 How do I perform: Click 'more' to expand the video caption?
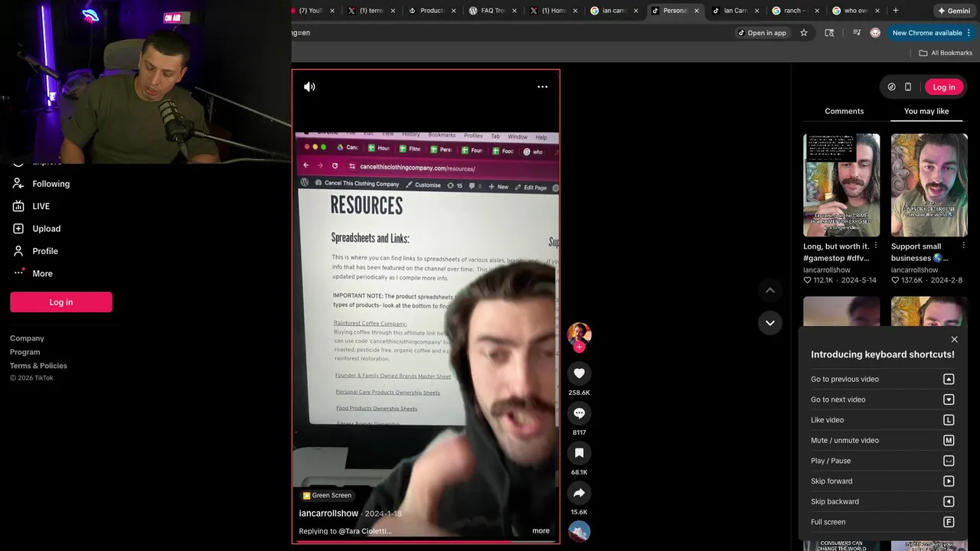coord(541,531)
